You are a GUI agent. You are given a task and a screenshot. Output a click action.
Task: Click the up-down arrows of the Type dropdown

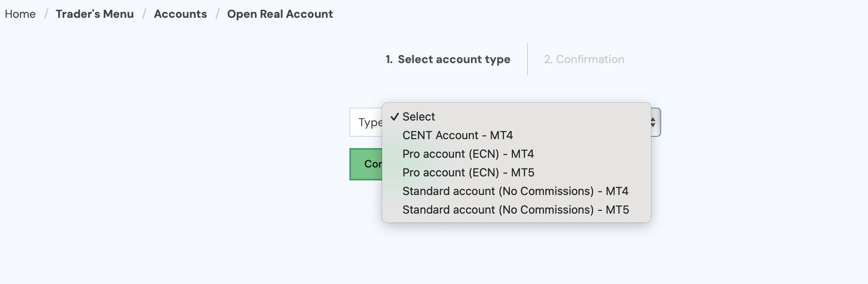(653, 122)
